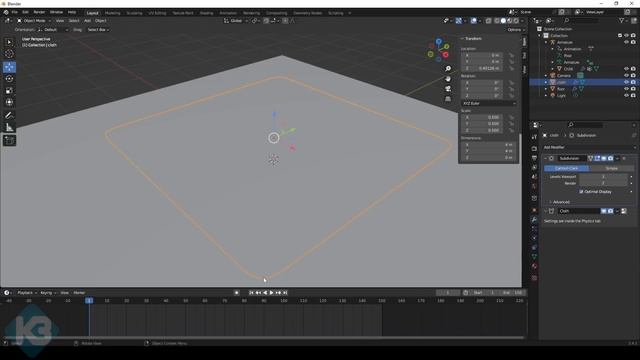The image size is (640, 360).
Task: Switch perspective/orthographic with the grid icon
Action: [448, 99]
